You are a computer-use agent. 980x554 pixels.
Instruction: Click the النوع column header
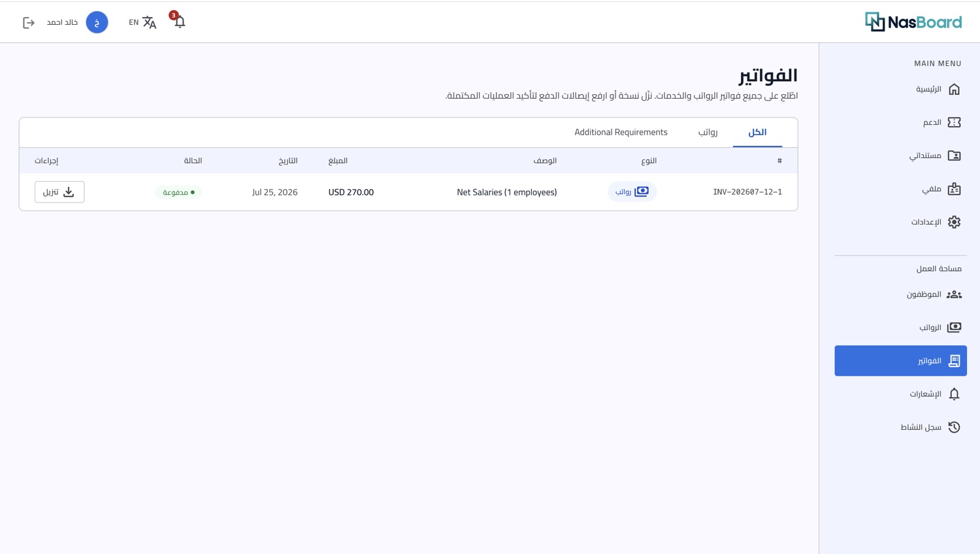click(649, 161)
